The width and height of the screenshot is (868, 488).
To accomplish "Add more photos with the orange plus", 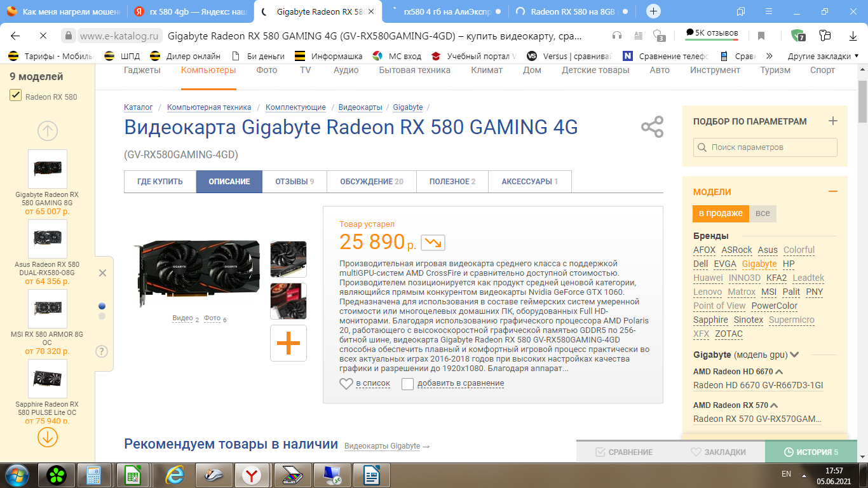I will (288, 343).
